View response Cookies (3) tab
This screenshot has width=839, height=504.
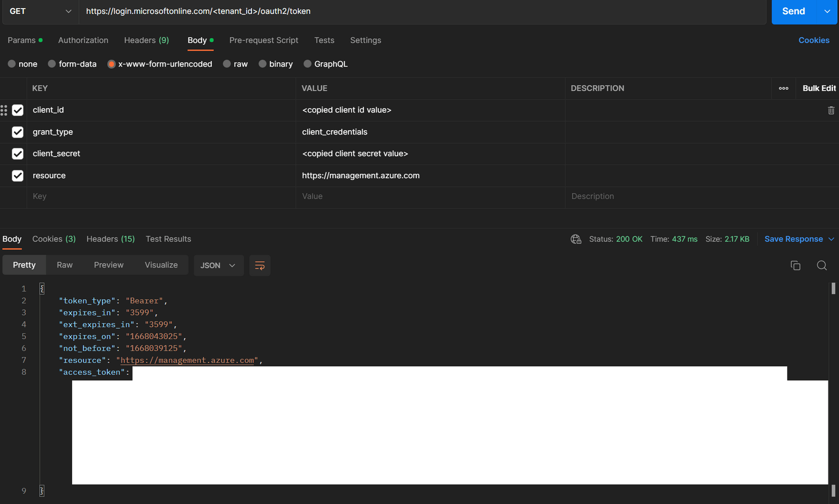click(x=54, y=239)
